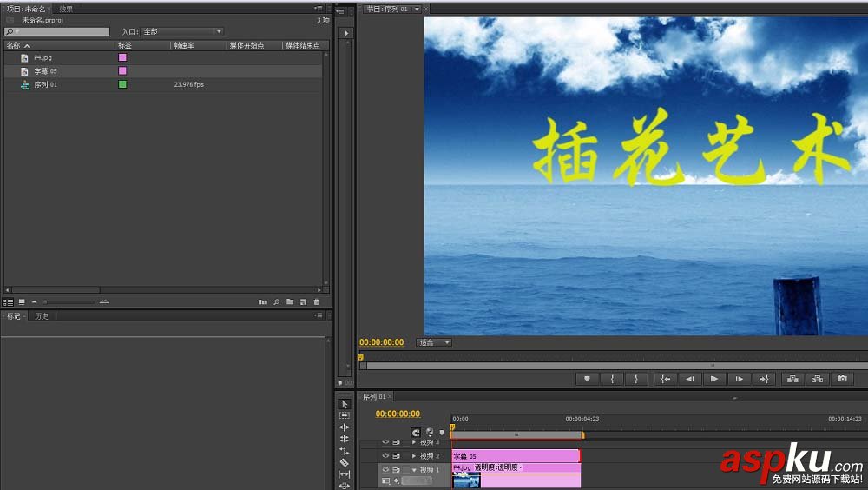Toggle show keyframes on 视频 1 track
The height and width of the screenshot is (490, 868).
coord(397,481)
